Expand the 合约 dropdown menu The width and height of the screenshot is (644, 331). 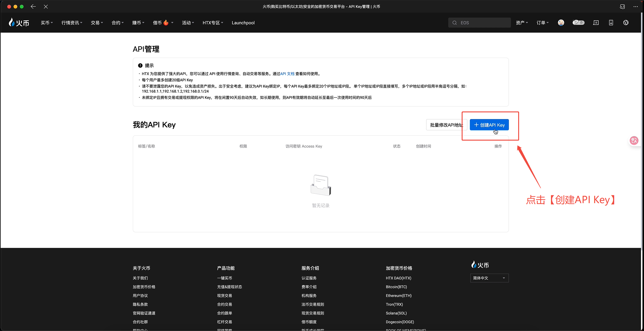118,23
